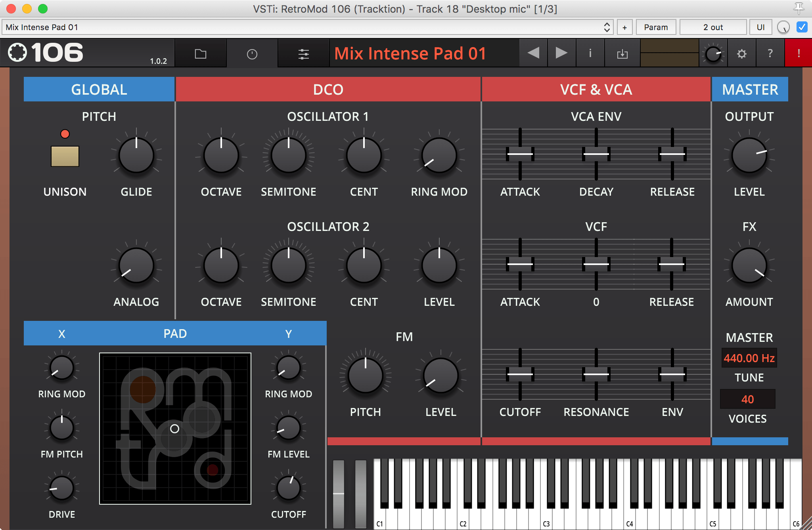Open the gear settings icon
This screenshot has width=812, height=530.
[741, 53]
